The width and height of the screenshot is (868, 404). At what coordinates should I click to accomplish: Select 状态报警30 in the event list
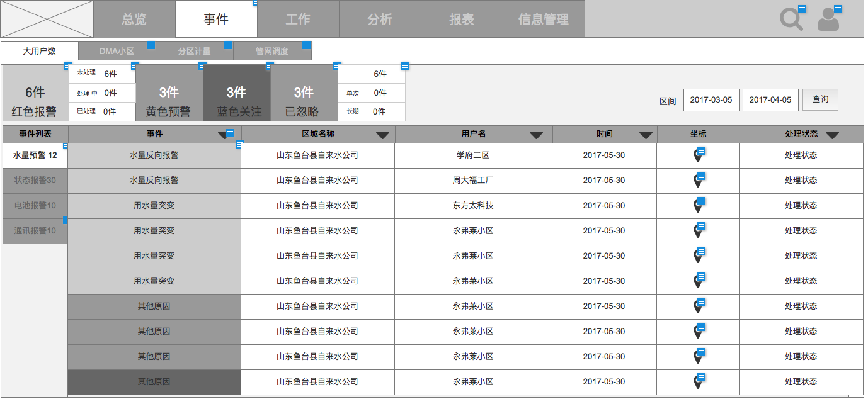tap(35, 181)
